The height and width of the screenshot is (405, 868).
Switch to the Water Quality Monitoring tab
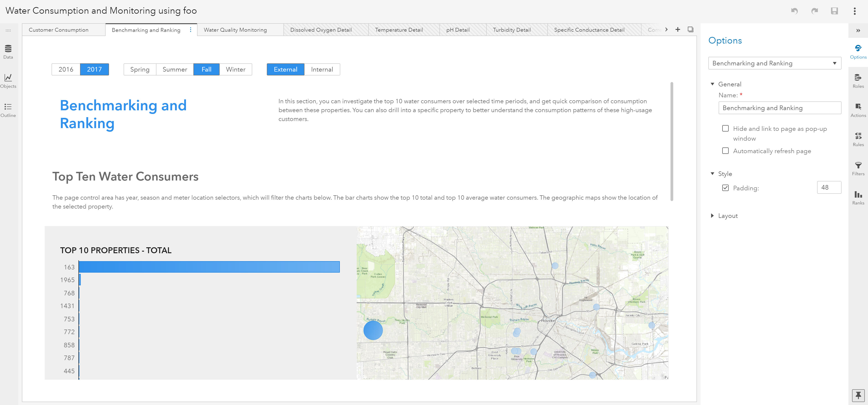(x=235, y=30)
